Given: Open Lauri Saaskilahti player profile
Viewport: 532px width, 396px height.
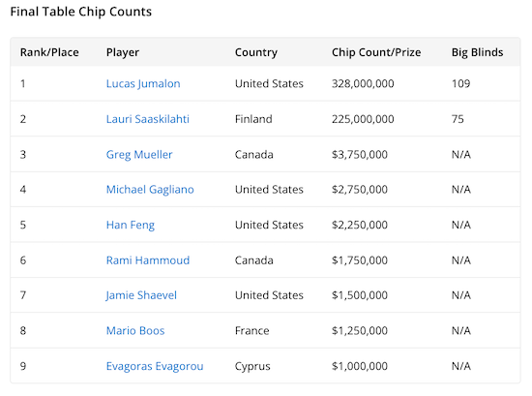Looking at the screenshot, I should pyautogui.click(x=148, y=119).
